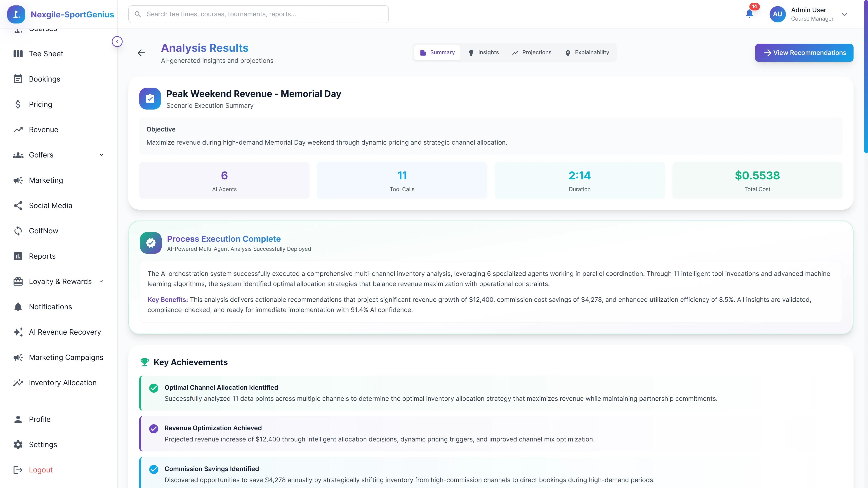868x488 pixels.
Task: Open AI Revenue Recovery sparkle icon
Action: [18, 332]
